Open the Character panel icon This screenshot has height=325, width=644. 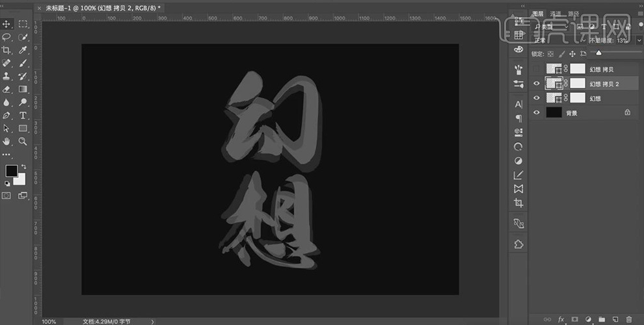pos(518,104)
